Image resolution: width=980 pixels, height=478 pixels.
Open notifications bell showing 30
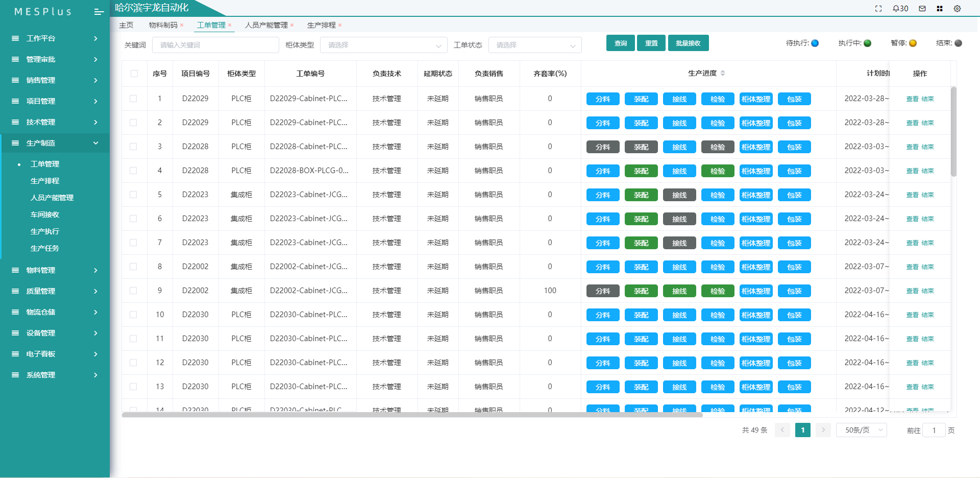pos(900,9)
